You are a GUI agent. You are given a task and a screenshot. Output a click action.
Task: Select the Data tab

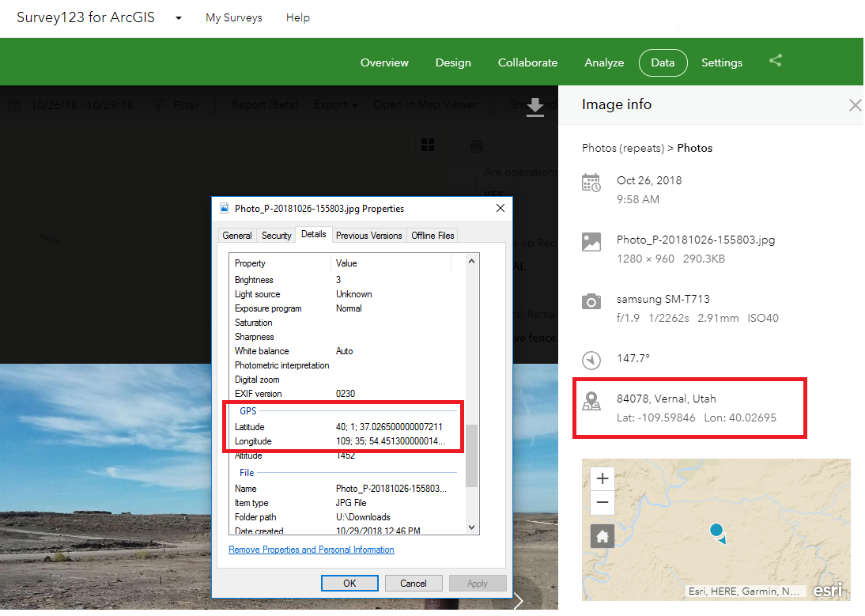663,63
